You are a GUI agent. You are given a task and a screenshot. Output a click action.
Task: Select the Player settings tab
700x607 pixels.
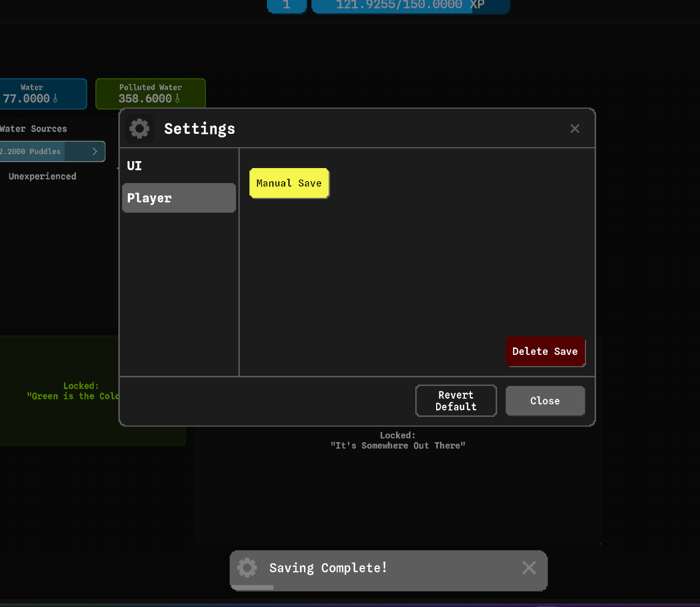click(x=179, y=198)
